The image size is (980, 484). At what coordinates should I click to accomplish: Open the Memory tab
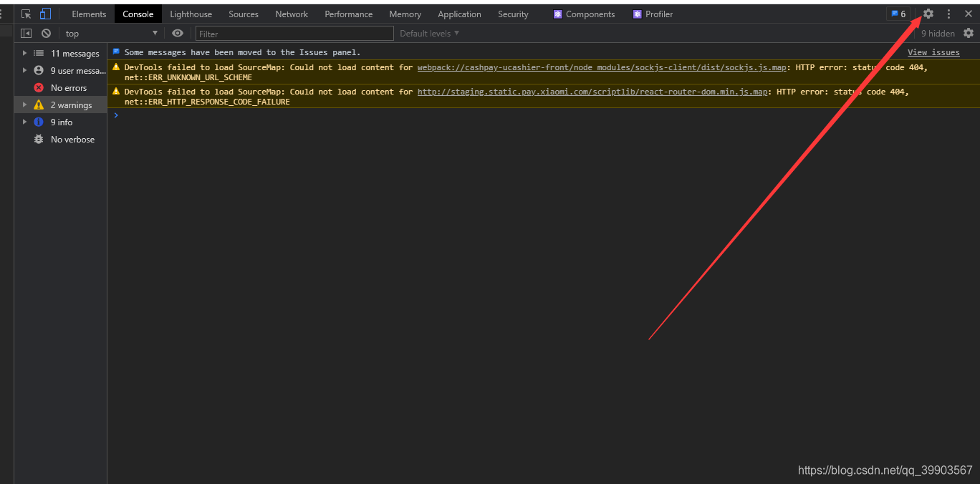tap(405, 14)
